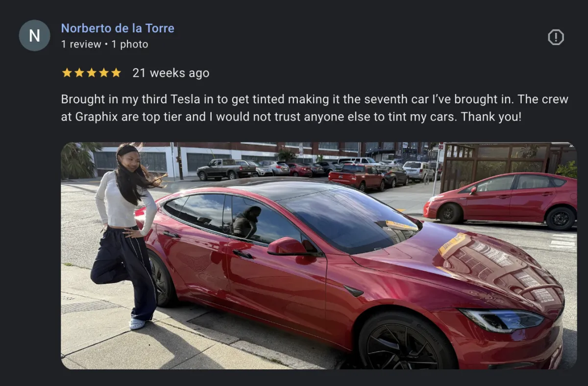Viewport: 588px width, 386px height.
Task: Click the '1 photo' count text
Action: coord(129,44)
